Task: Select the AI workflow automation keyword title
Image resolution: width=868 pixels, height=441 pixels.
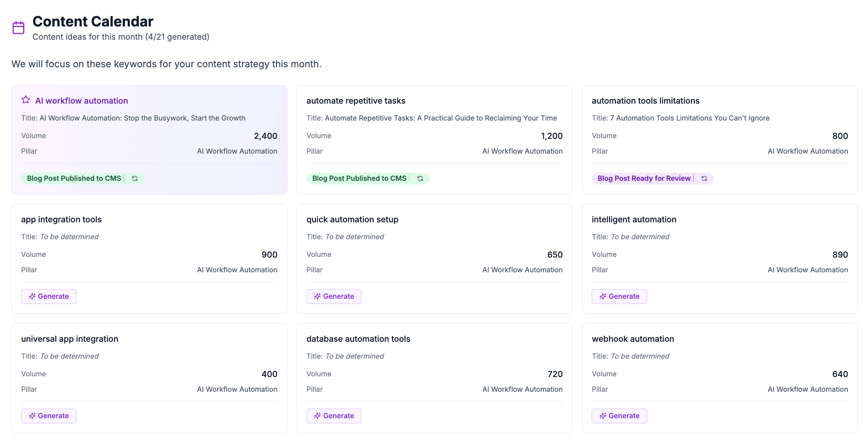Action: pyautogui.click(x=81, y=100)
